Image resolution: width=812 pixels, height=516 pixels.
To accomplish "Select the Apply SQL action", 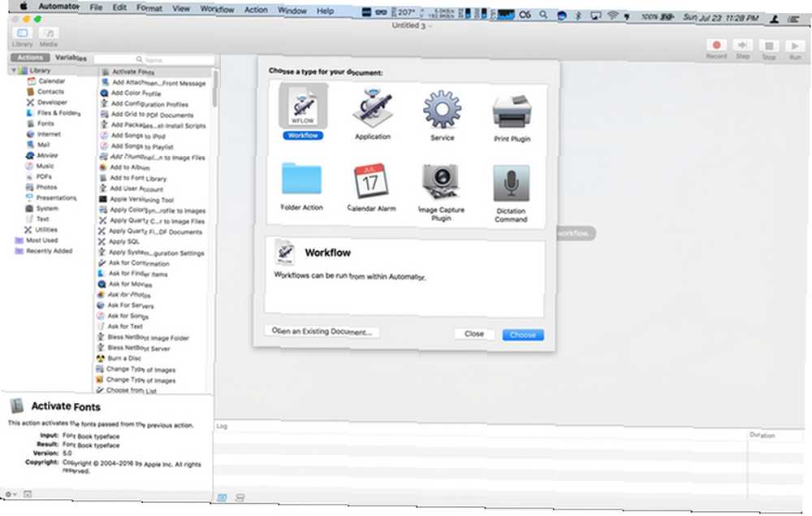I will click(x=123, y=241).
